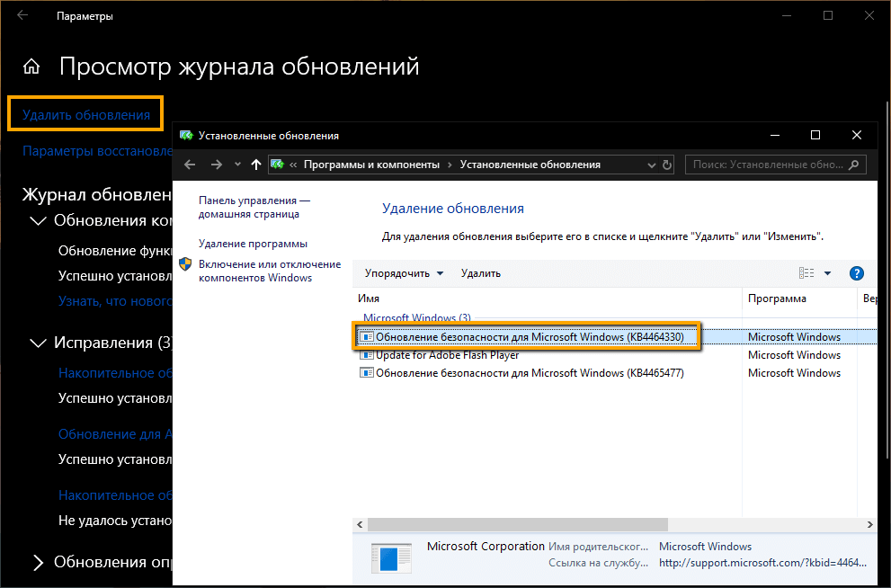This screenshot has height=588, width=891.
Task: Click the support.microsoft.com link in details pane
Action: [762, 563]
